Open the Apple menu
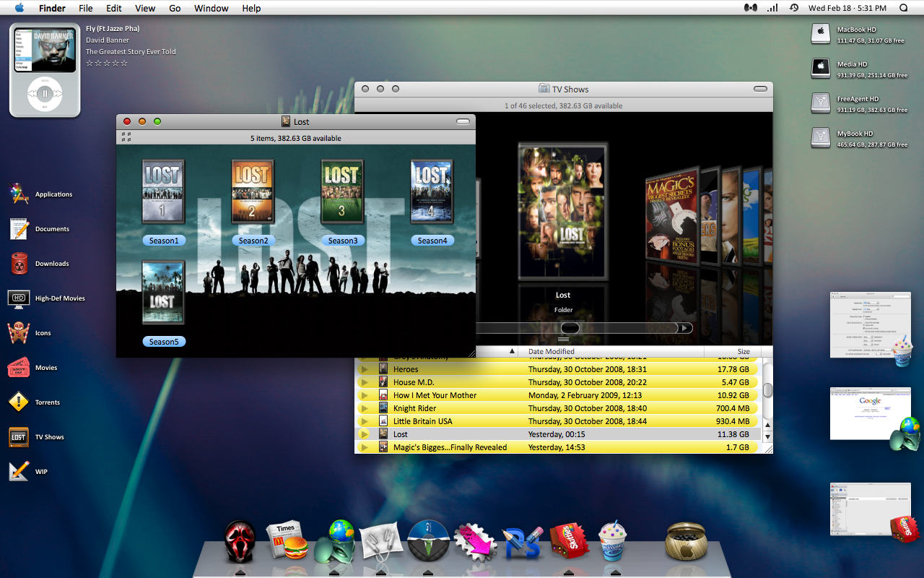 (19, 8)
